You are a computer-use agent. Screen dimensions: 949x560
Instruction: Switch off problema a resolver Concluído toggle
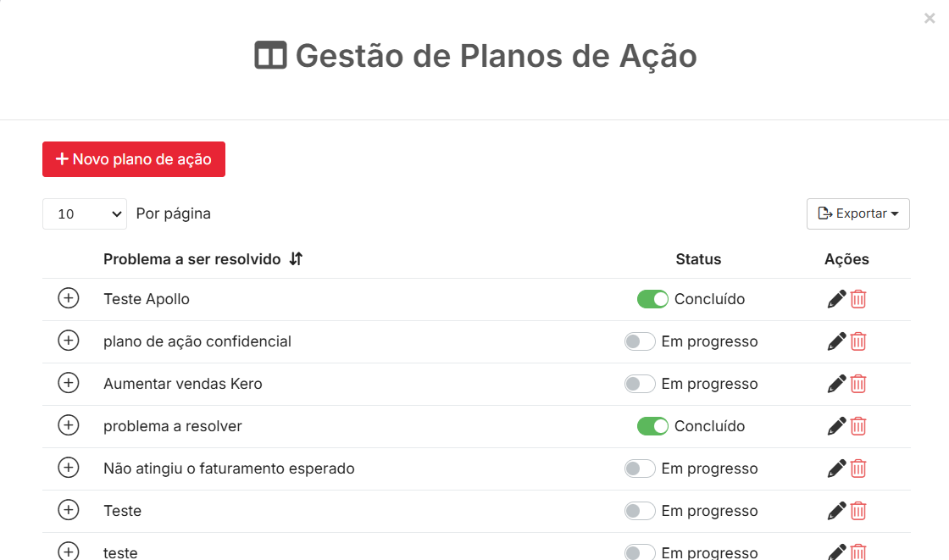tap(652, 426)
